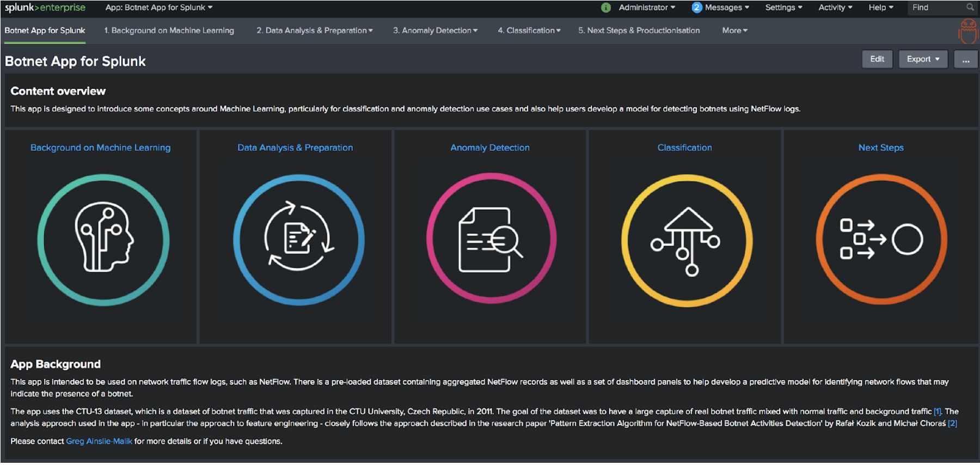Click the Classification yellow tree icon
980x465 pixels.
[687, 241]
